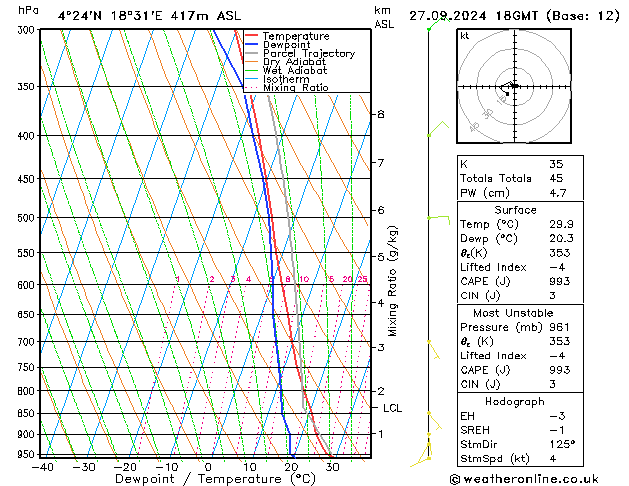Click the station coordinates 4°24'N 18°31'E title
This screenshot has width=629, height=486.
pyautogui.click(x=110, y=16)
